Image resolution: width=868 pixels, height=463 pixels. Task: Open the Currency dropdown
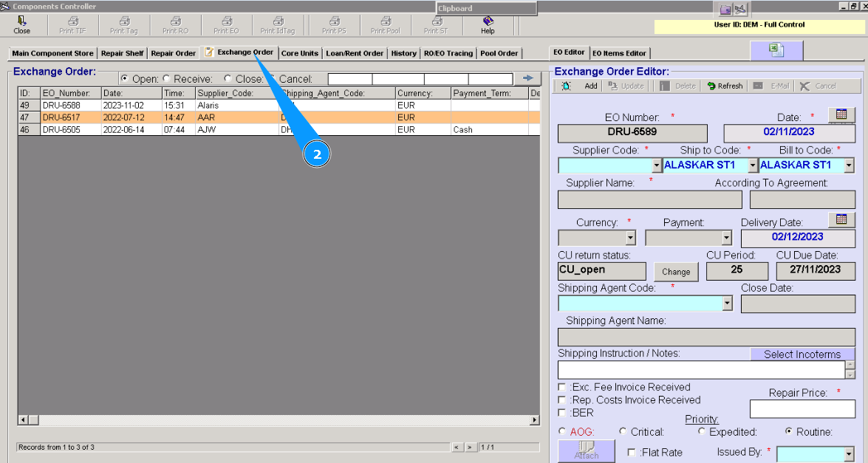631,238
